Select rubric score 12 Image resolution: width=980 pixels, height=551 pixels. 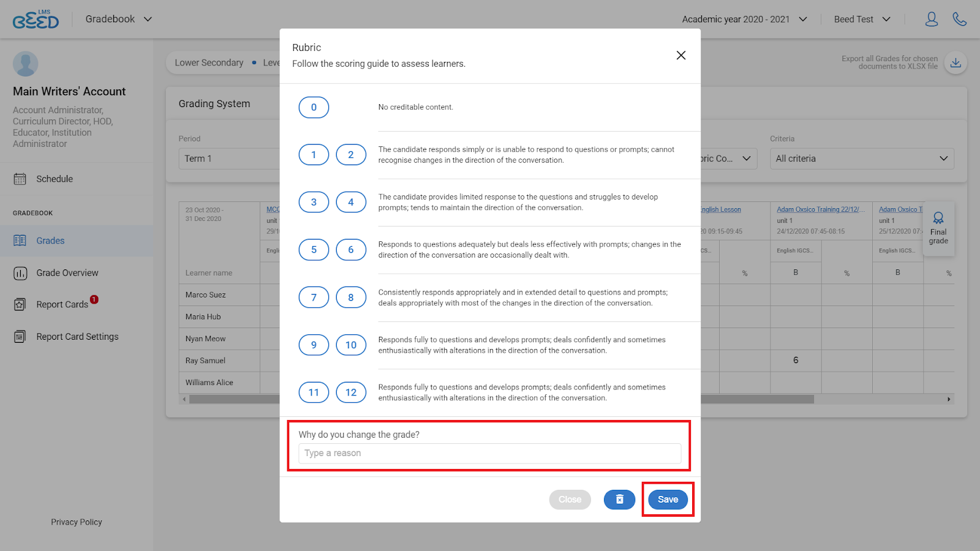[x=351, y=392]
